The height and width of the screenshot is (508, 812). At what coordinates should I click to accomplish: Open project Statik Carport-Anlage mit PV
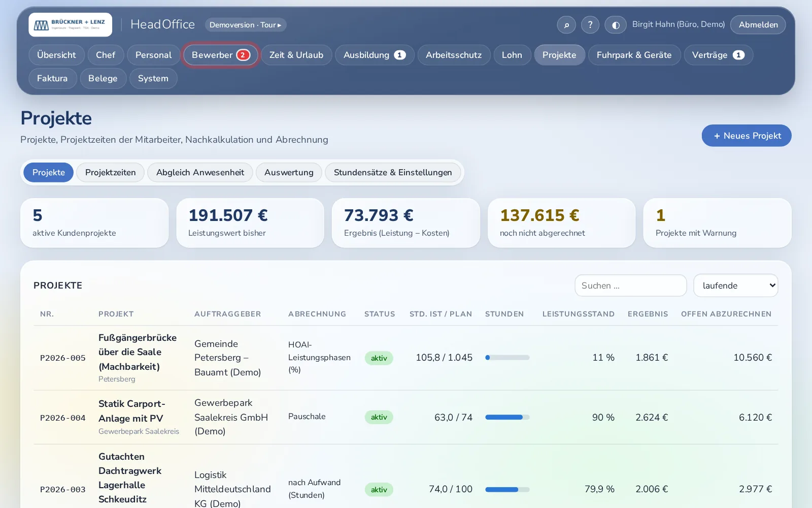(x=132, y=411)
